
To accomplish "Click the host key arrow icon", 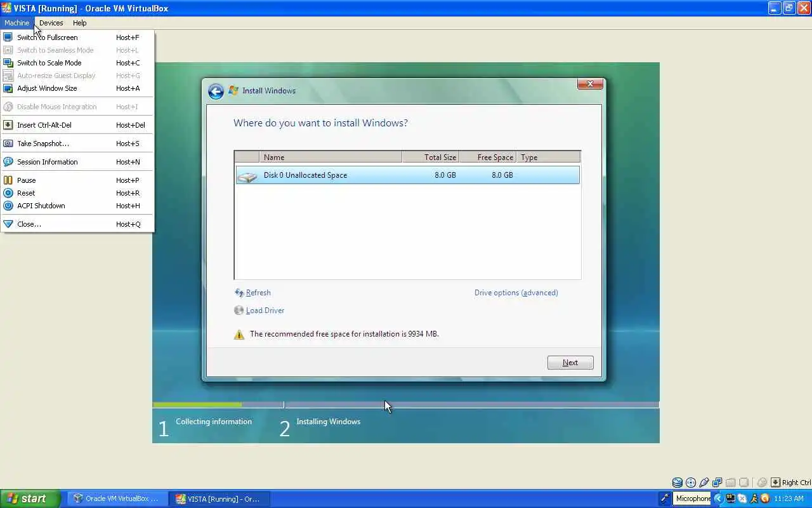I will coord(775,483).
